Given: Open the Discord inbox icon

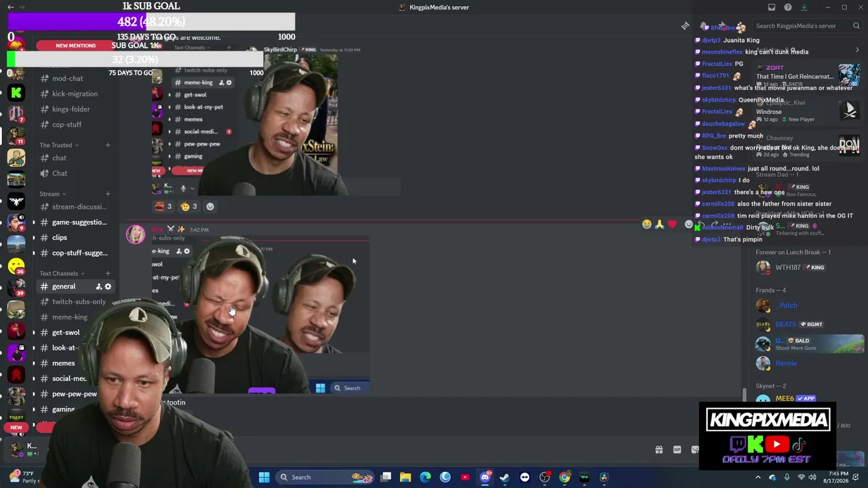Looking at the screenshot, I should (772, 7).
